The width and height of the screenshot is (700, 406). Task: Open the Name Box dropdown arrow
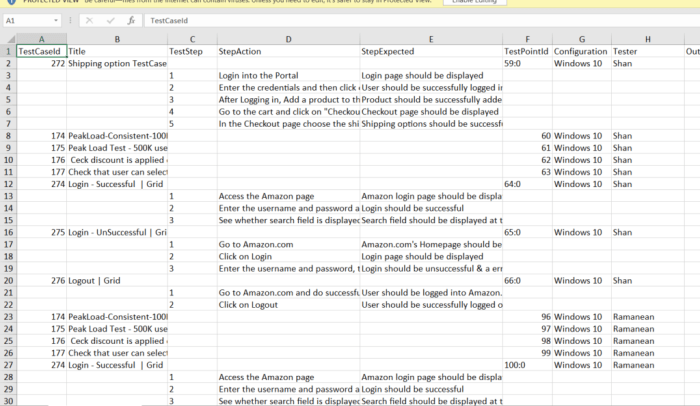(56, 21)
